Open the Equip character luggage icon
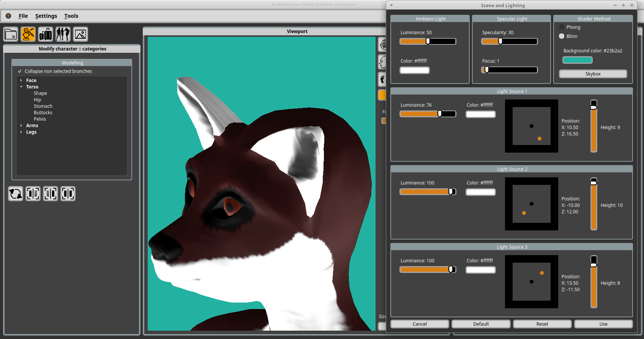The image size is (644, 339). click(46, 34)
